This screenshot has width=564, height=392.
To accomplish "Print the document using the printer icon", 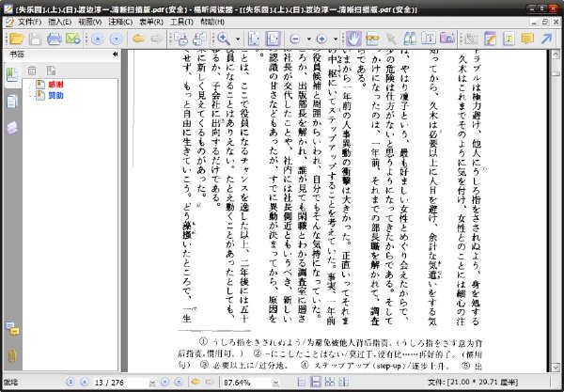I will click(x=54, y=39).
